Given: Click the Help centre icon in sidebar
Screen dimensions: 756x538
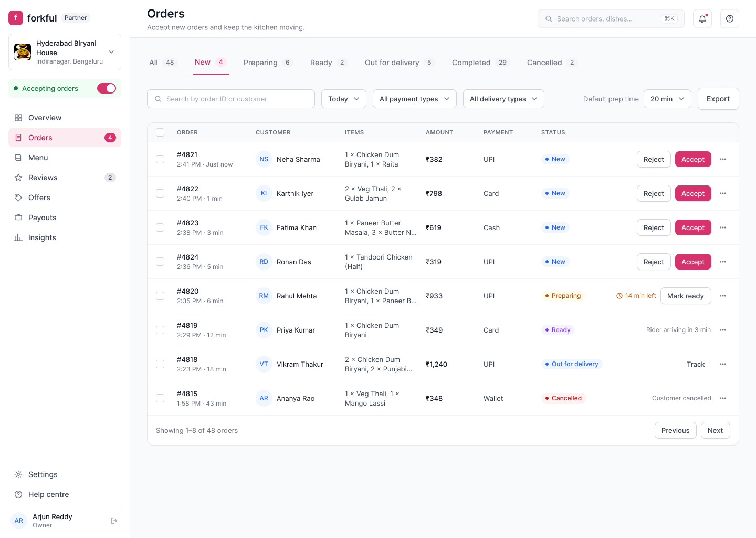Looking at the screenshot, I should [18, 494].
